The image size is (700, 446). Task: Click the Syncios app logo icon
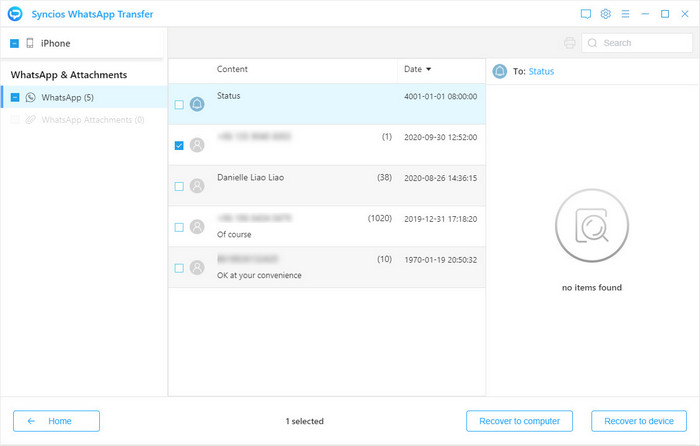pyautogui.click(x=15, y=14)
